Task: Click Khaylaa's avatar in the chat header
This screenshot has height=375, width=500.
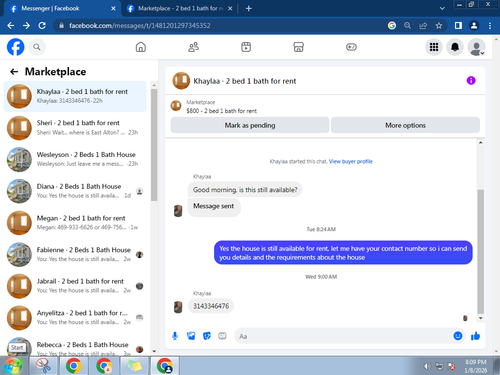Action: [181, 81]
